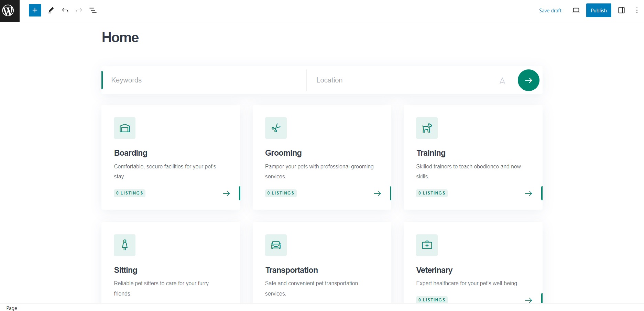Open the desktop preview icon
Screen dimensions: 644x311
[x=576, y=10]
